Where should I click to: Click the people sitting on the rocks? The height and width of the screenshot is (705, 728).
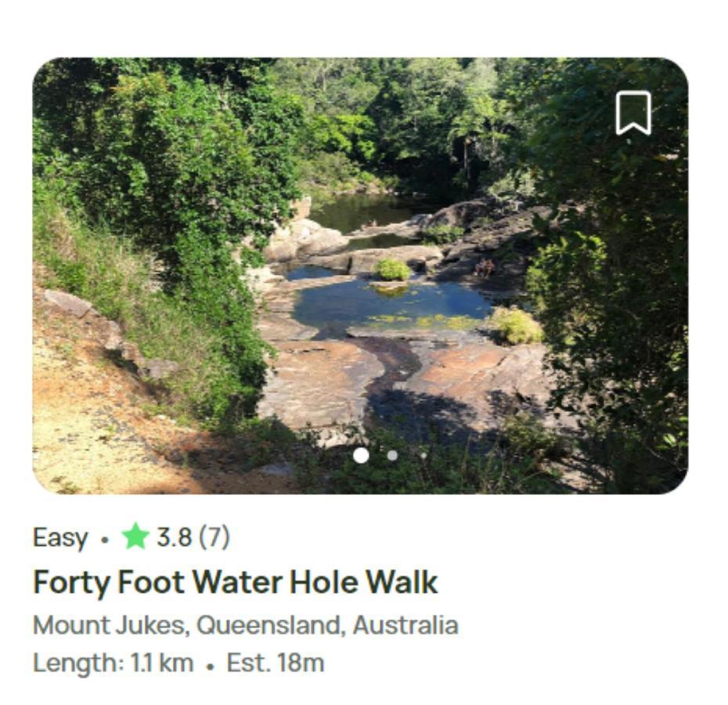tap(485, 268)
